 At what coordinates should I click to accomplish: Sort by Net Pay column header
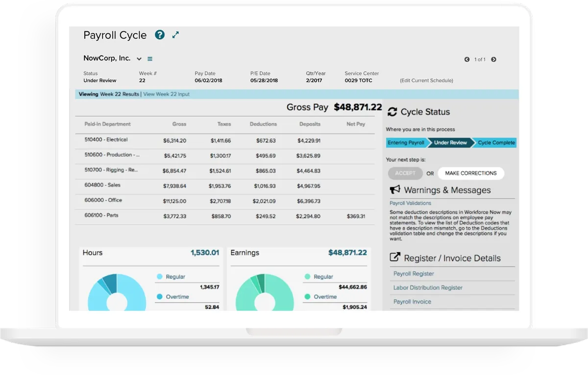click(x=356, y=124)
